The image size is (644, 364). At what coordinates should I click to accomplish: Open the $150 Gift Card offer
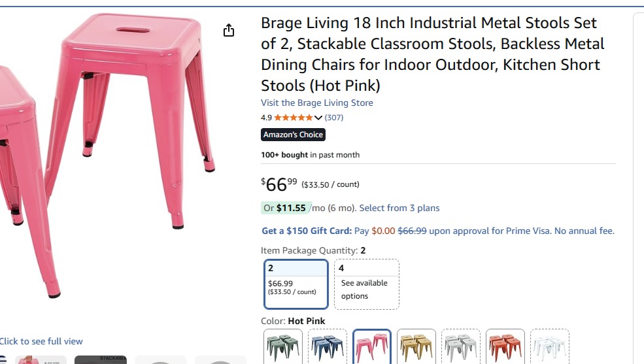(306, 231)
